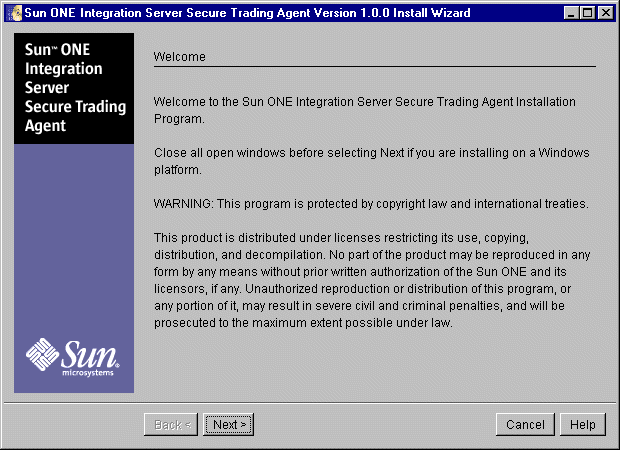620x450 pixels.
Task: Minimize the Install Wizard window
Action: [571, 13]
